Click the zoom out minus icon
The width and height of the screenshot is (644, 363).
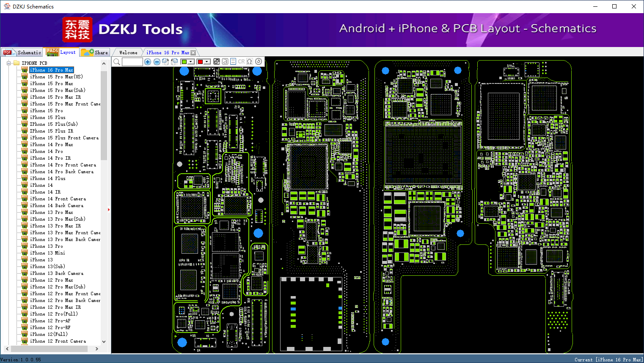click(x=157, y=62)
